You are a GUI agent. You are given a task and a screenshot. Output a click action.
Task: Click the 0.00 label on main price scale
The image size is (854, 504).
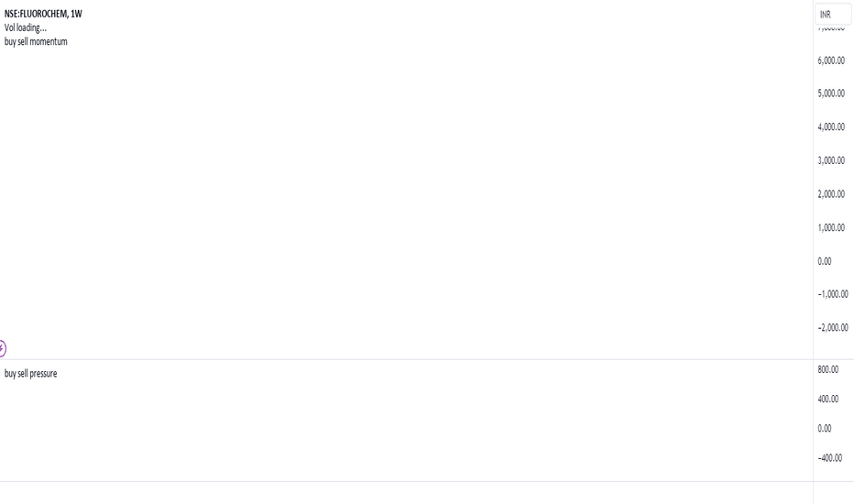point(825,261)
